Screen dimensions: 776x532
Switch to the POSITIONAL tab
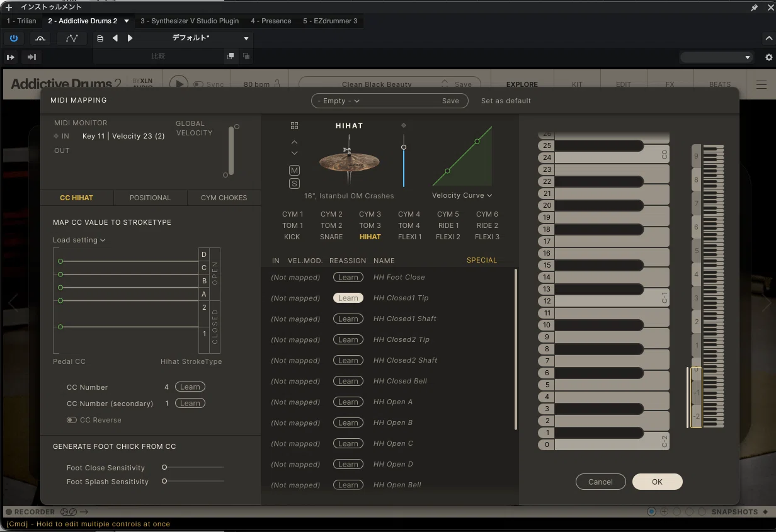[150, 198]
